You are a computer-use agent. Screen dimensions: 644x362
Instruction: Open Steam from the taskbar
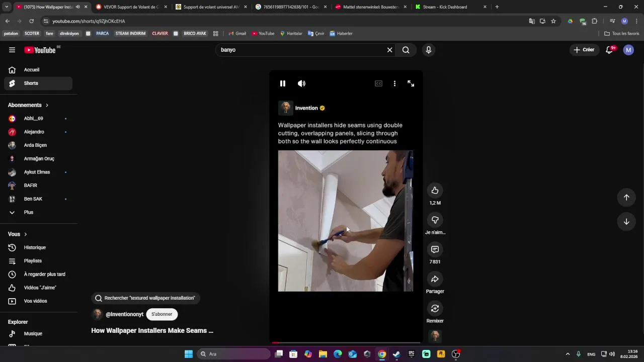pyautogui.click(x=396, y=354)
